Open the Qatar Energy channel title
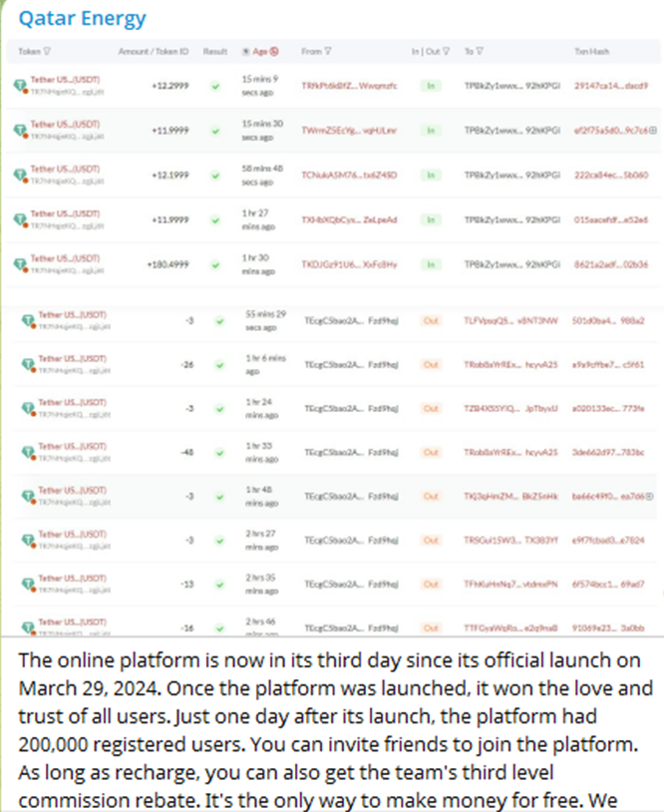The height and width of the screenshot is (812, 664). (x=78, y=19)
